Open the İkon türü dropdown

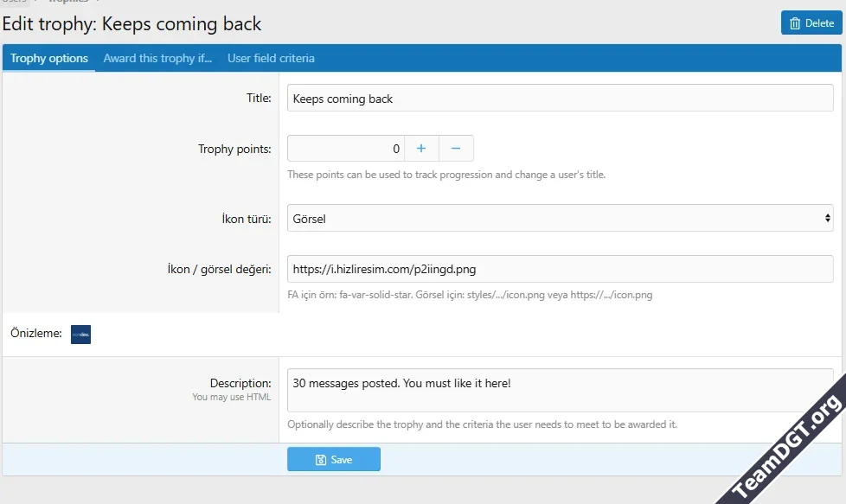(x=560, y=219)
